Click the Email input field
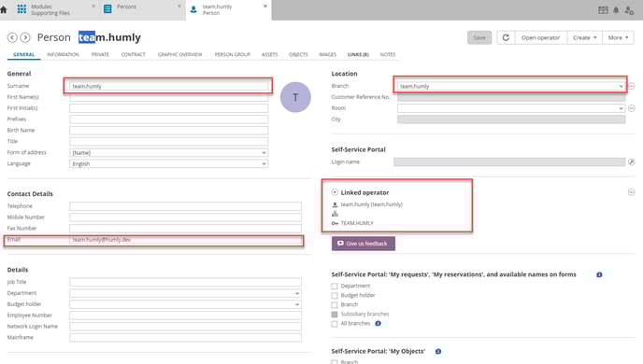Image resolution: width=643 pixels, height=364 pixels. [185, 240]
